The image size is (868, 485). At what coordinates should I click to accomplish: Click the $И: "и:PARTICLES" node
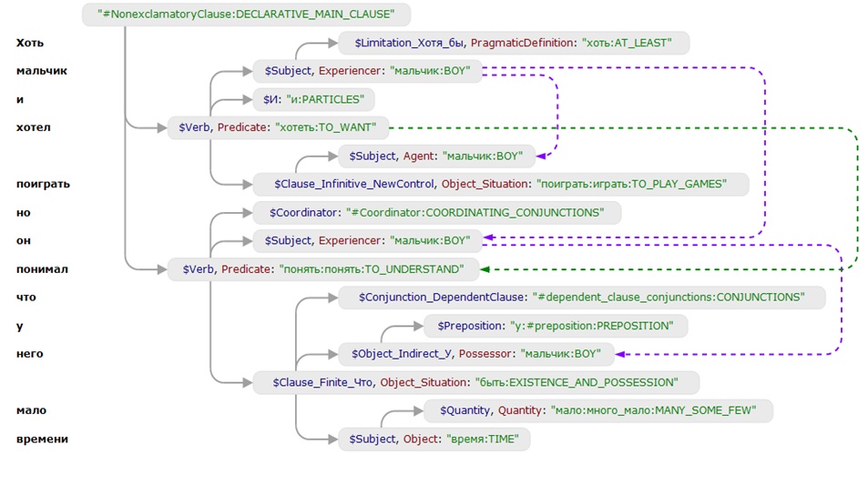[314, 99]
